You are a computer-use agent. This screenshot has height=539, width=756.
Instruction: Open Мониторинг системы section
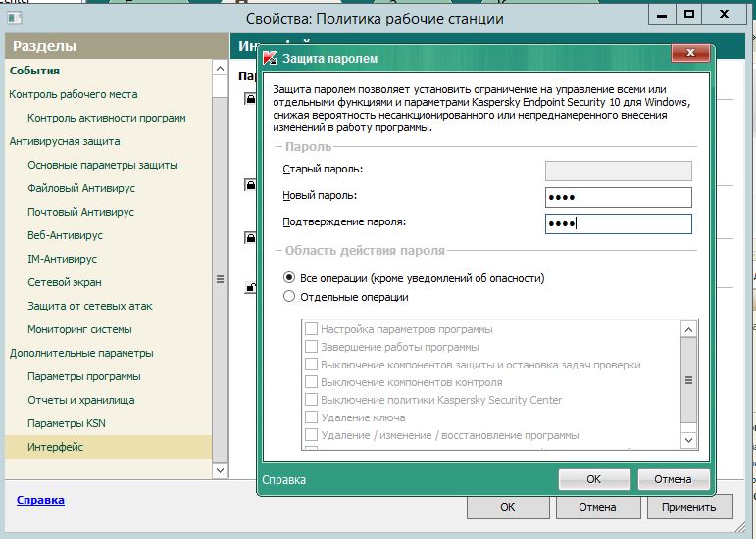80,329
